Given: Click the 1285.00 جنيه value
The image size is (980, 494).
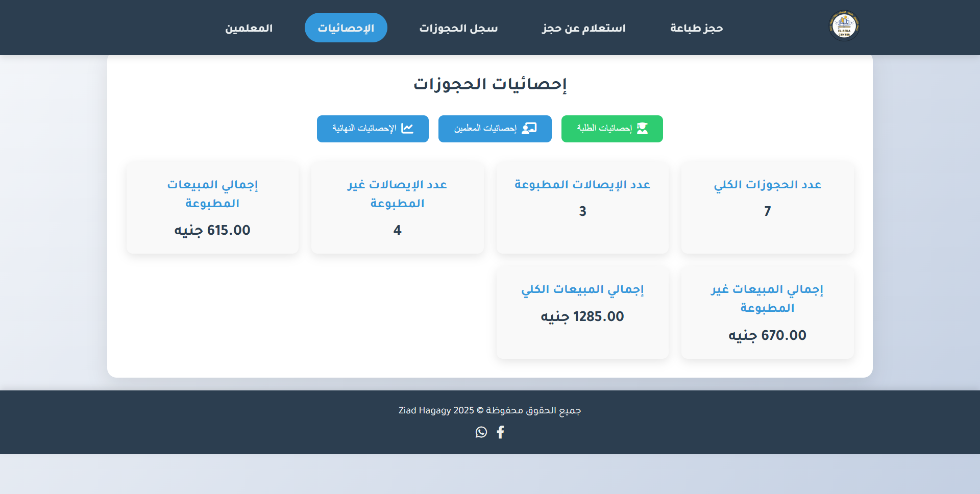Looking at the screenshot, I should [582, 316].
